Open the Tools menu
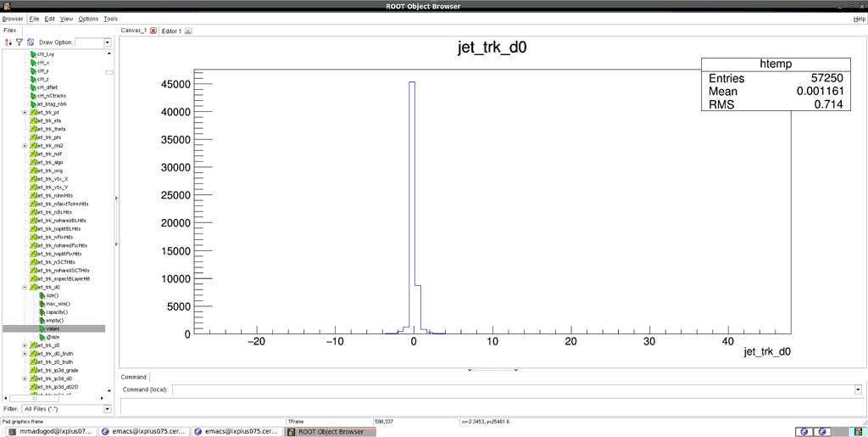 111,19
